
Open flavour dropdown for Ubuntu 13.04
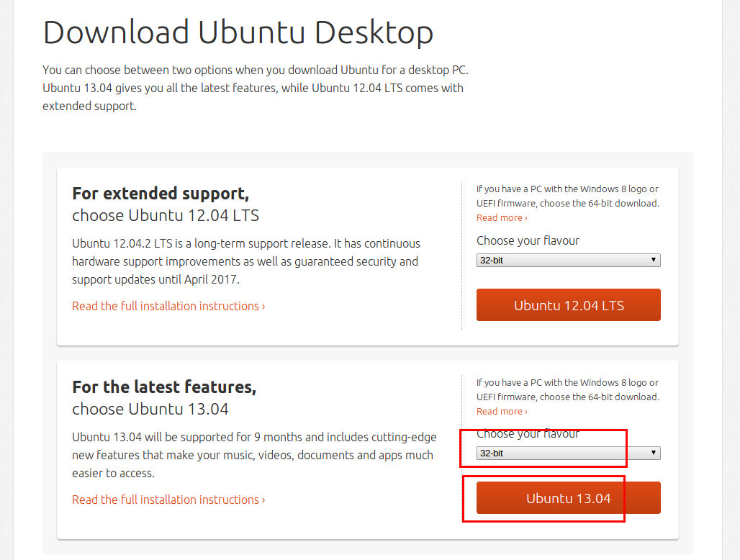(x=568, y=453)
